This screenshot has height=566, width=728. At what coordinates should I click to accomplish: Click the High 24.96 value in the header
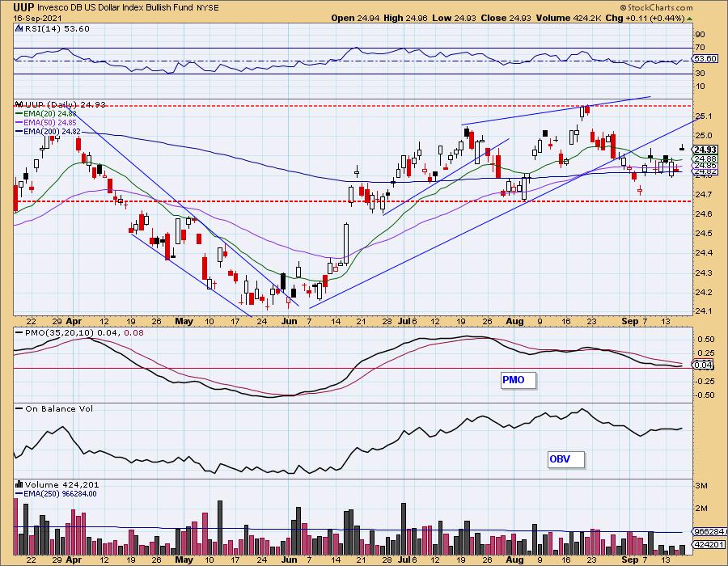tap(405, 18)
